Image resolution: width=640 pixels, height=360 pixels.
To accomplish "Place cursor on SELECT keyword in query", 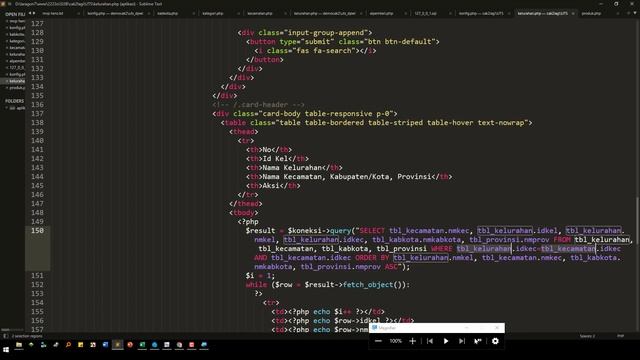I will 372,231.
